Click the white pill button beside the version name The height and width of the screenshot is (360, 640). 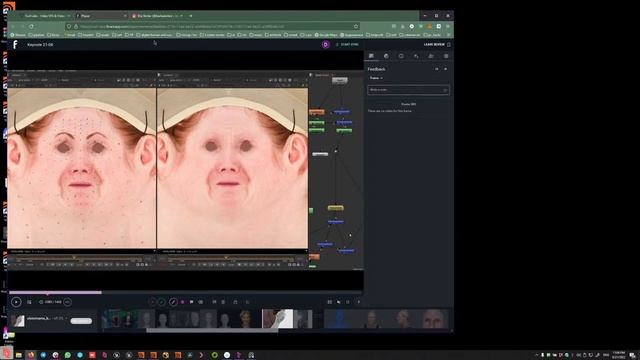point(81,321)
